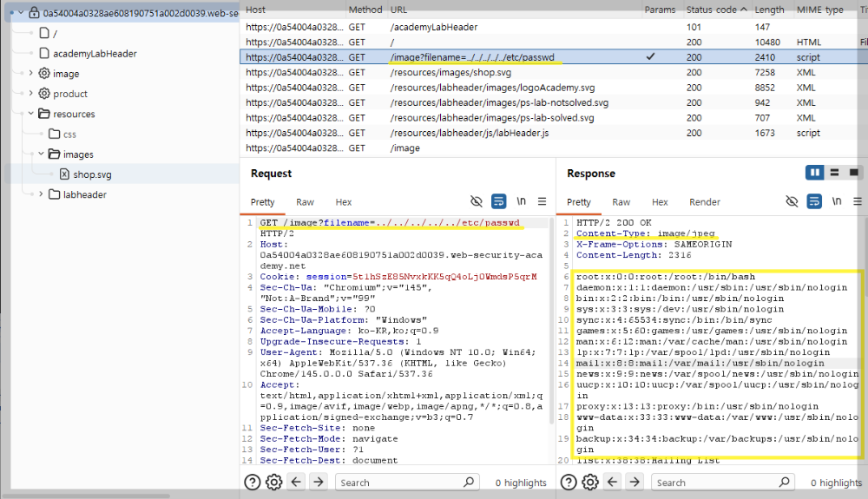Select the academyLabHeader tree item

coord(95,54)
